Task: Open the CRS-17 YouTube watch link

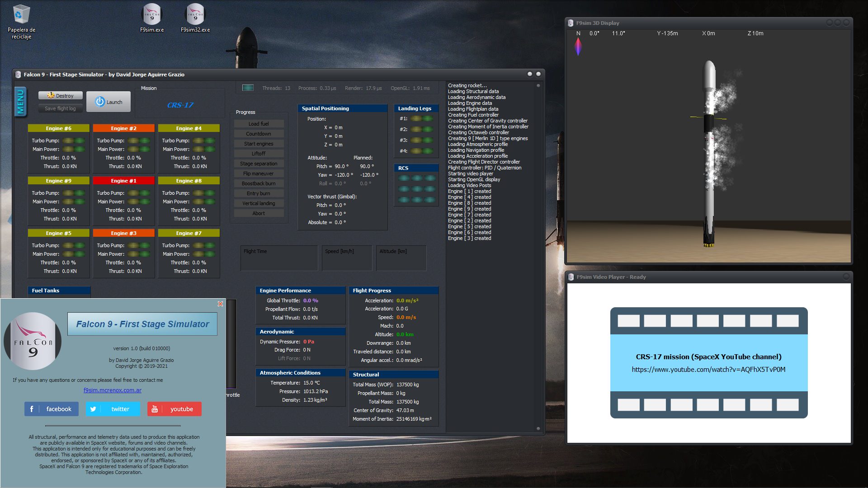Action: coord(708,370)
